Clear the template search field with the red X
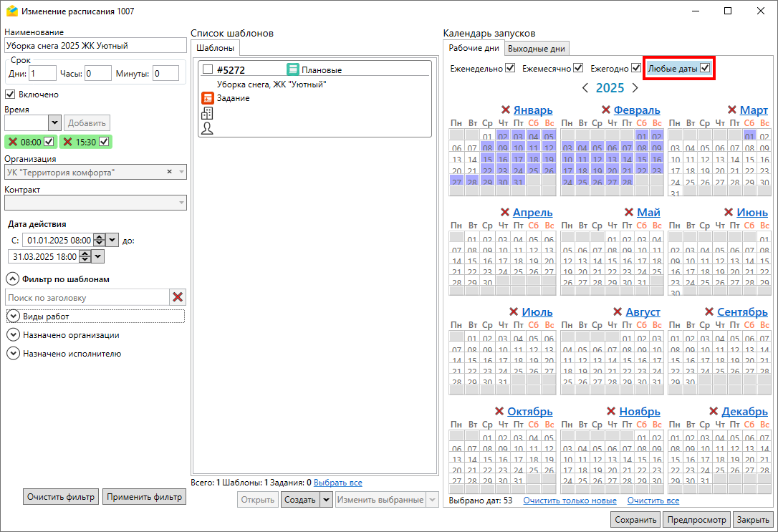Screen dimensions: 778x532 coord(178,297)
